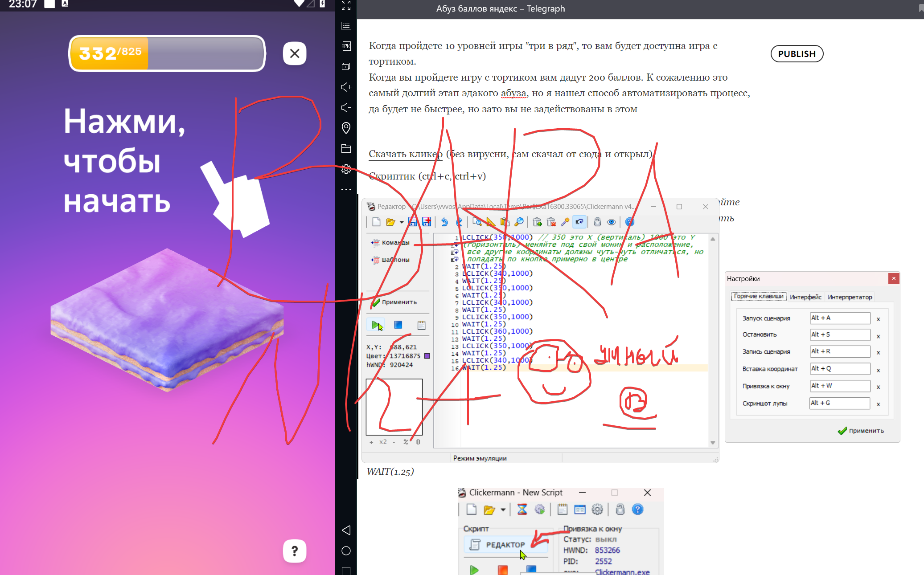
Task: Clear the Скриншот лупы hotkey with its x
Action: click(878, 404)
